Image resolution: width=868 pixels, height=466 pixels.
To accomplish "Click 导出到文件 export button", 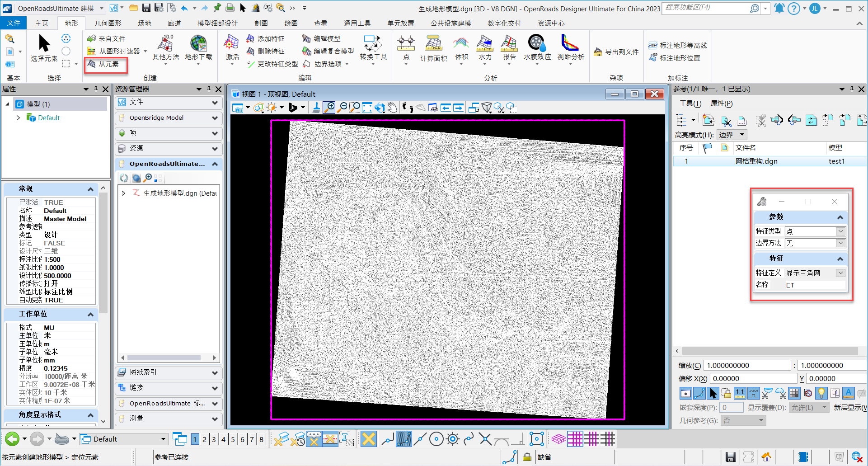I will coord(616,52).
